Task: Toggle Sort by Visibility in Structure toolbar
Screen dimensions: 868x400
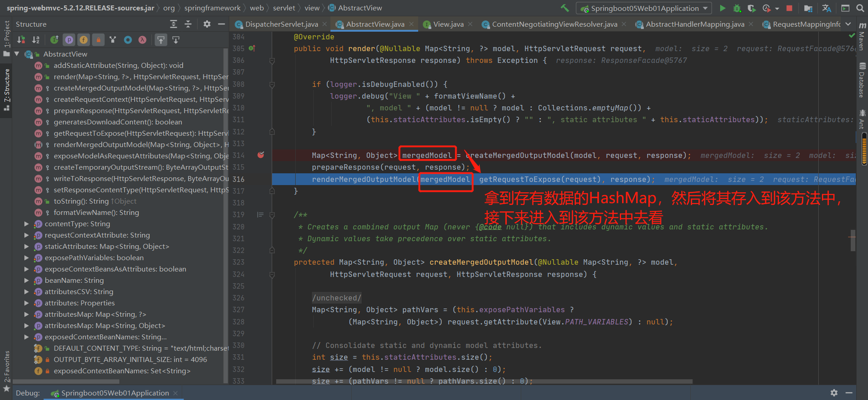Action: 21,40
